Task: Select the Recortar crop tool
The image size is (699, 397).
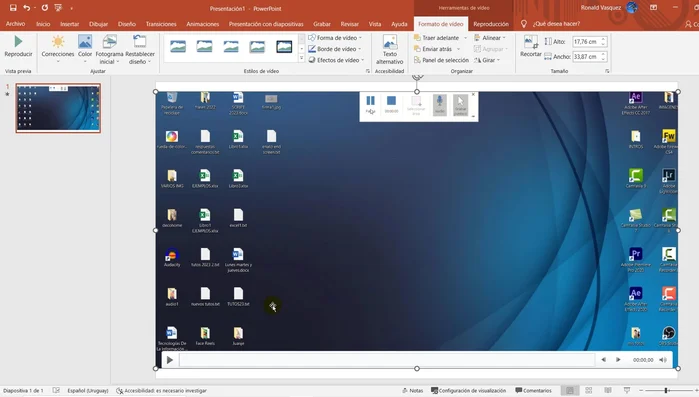Action: (530, 46)
